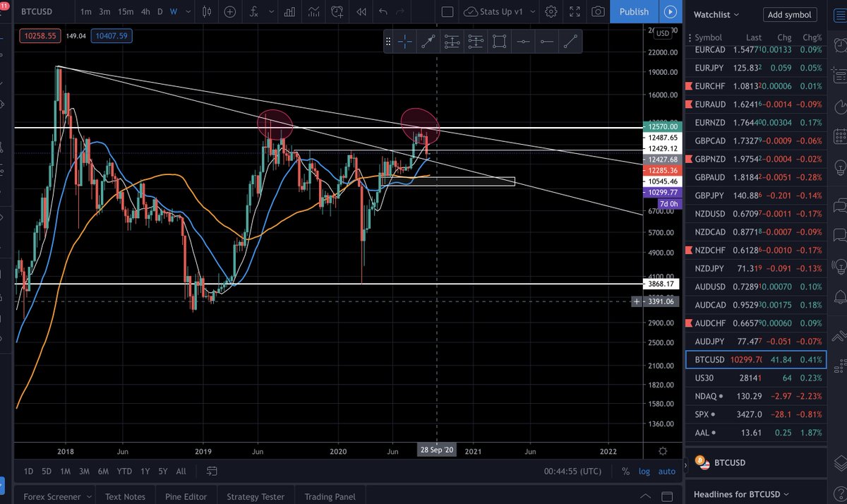847x504 pixels.
Task: Toggle the red flag on AUDCHF
Action: pos(690,323)
